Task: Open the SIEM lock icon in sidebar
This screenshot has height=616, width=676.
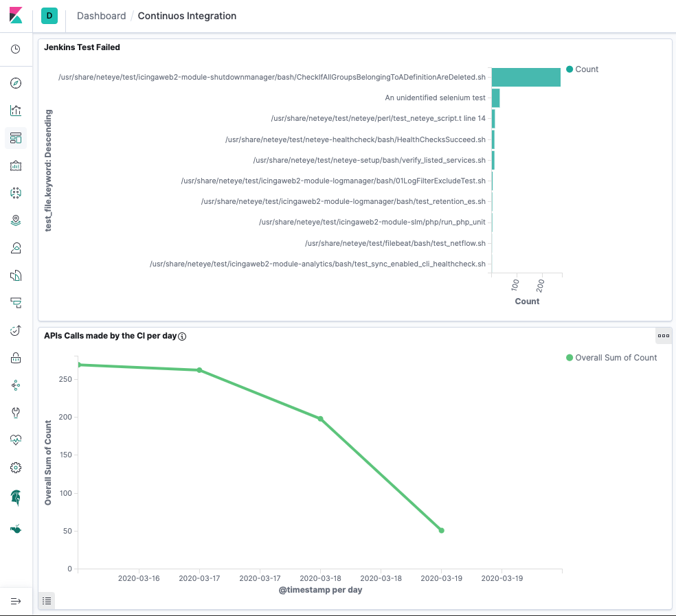Action: [x=16, y=358]
